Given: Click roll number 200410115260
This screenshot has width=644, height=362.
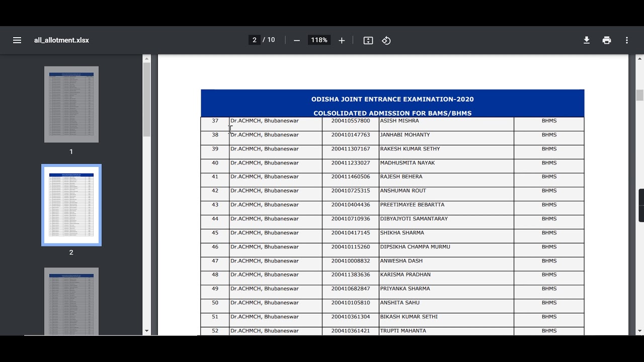Looking at the screenshot, I should 351,247.
